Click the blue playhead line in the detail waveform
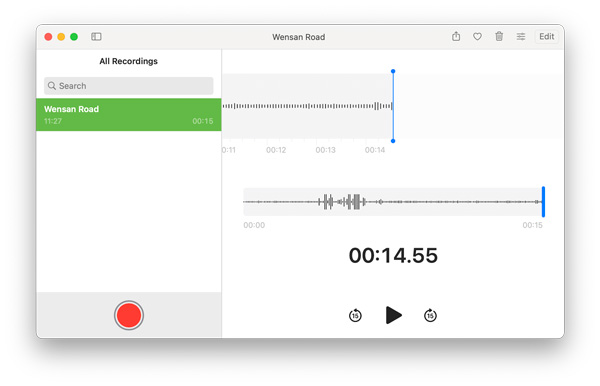This screenshot has width=600, height=386. pyautogui.click(x=393, y=106)
